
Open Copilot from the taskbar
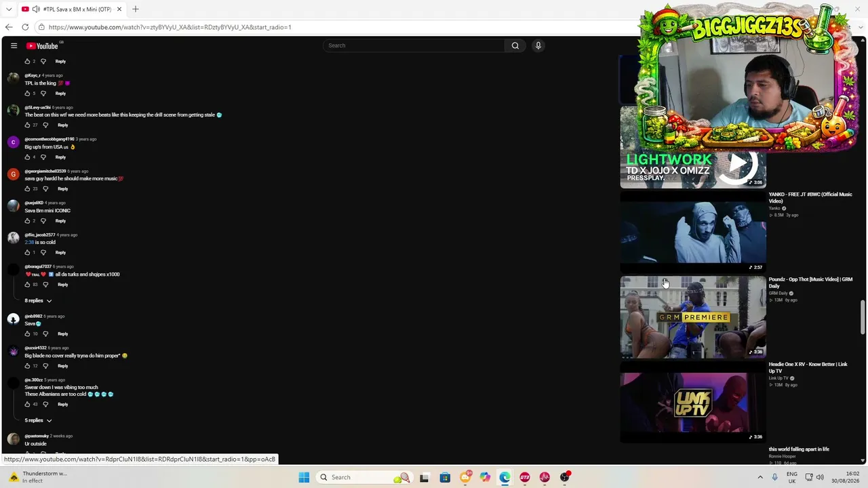(485, 477)
